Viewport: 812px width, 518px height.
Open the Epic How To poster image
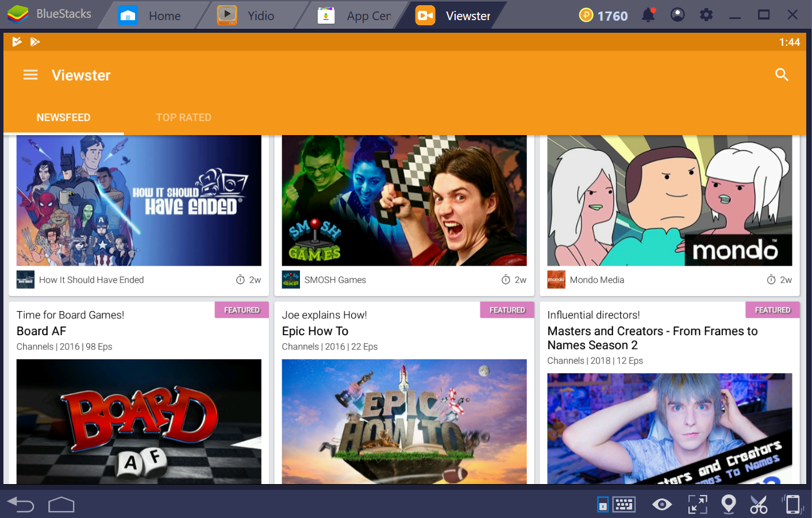(405, 421)
